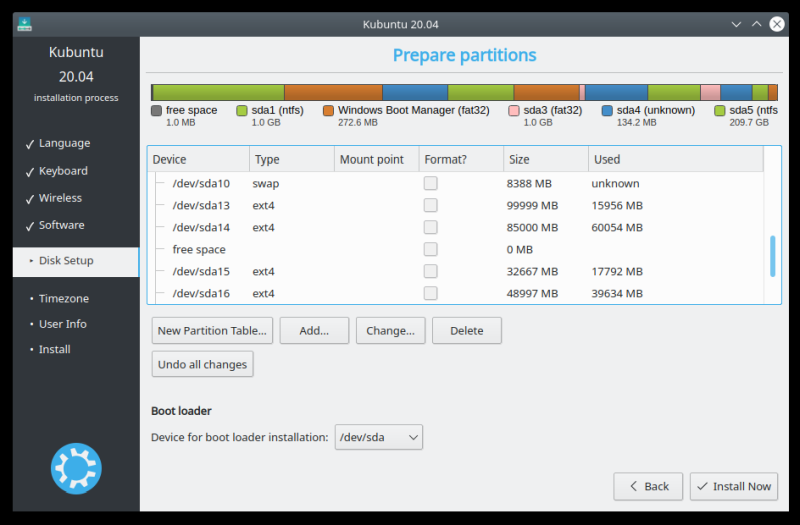Click the Format? column header

(x=461, y=159)
